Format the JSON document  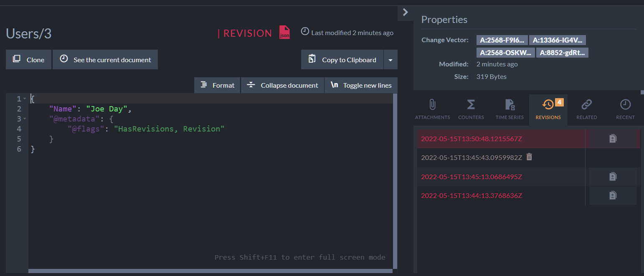tap(217, 85)
